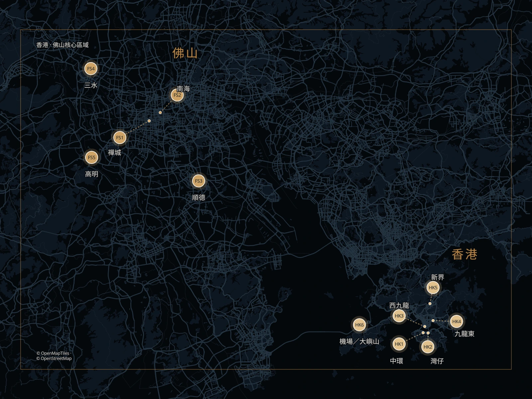532x399 pixels.
Task: Click the large 香港 city title
Action: 465,254
